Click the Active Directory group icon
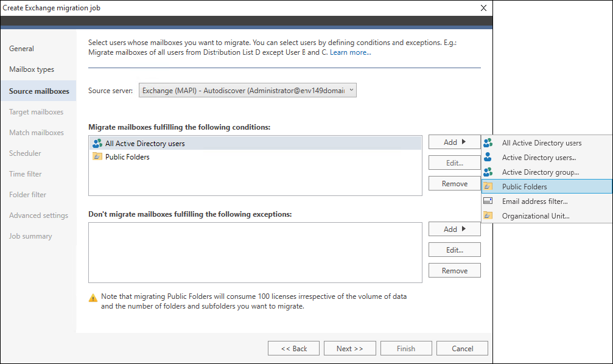The height and width of the screenshot is (364, 613). [x=488, y=172]
